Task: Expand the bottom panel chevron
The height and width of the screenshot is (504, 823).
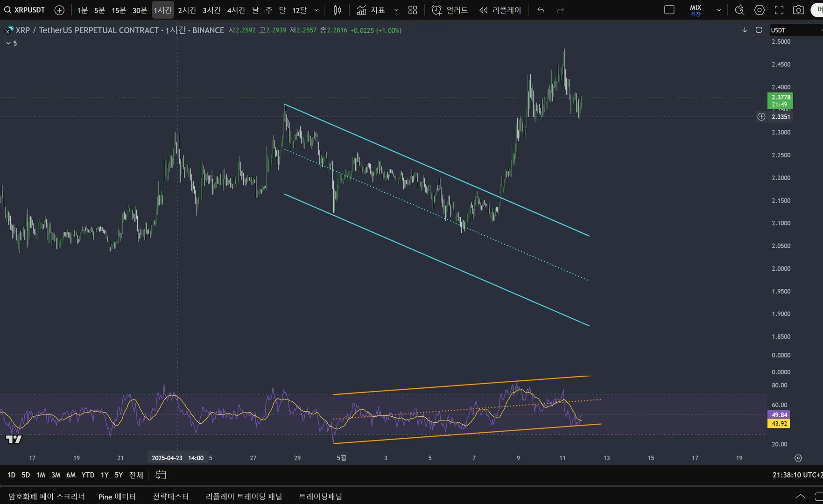Action: pyautogui.click(x=800, y=496)
